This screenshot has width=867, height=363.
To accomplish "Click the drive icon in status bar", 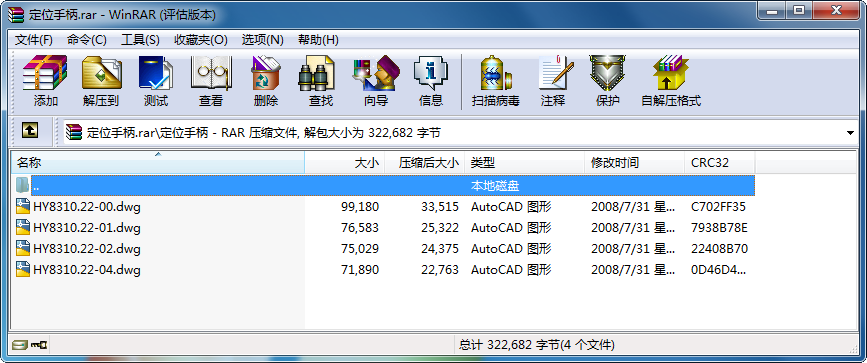I will pyautogui.click(x=20, y=345).
